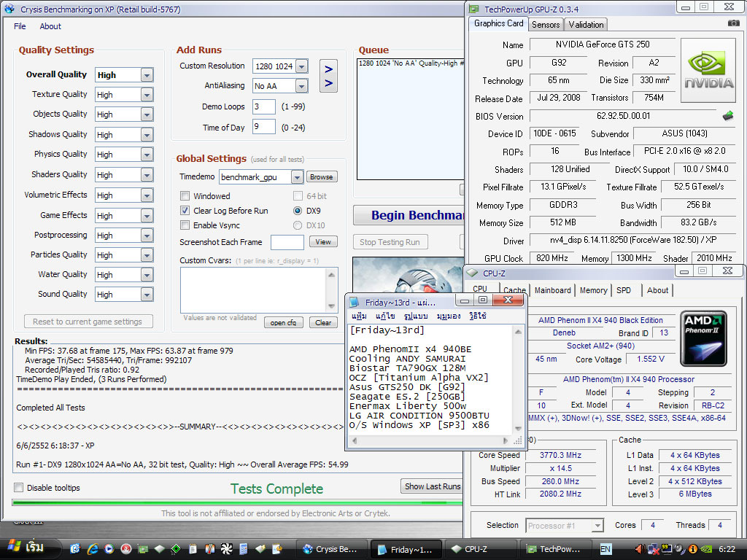747x560 pixels.
Task: Click the AMD Phenom II logo
Action: (703, 338)
